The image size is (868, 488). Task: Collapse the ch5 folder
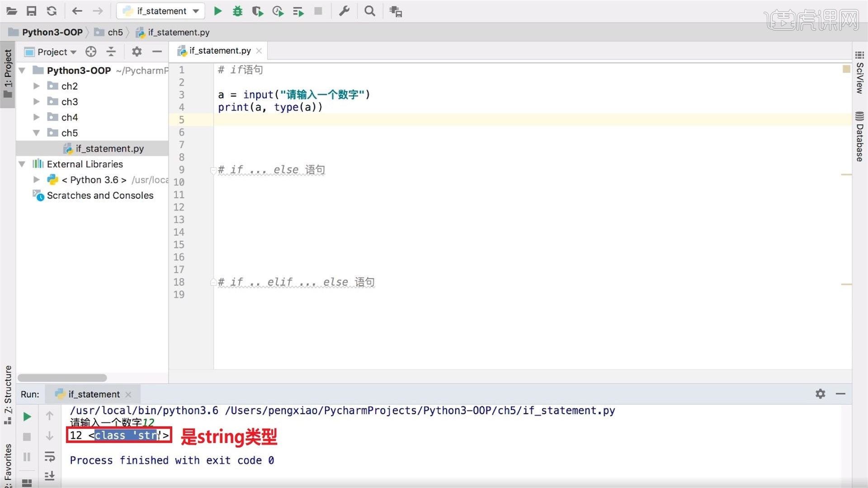tap(37, 133)
